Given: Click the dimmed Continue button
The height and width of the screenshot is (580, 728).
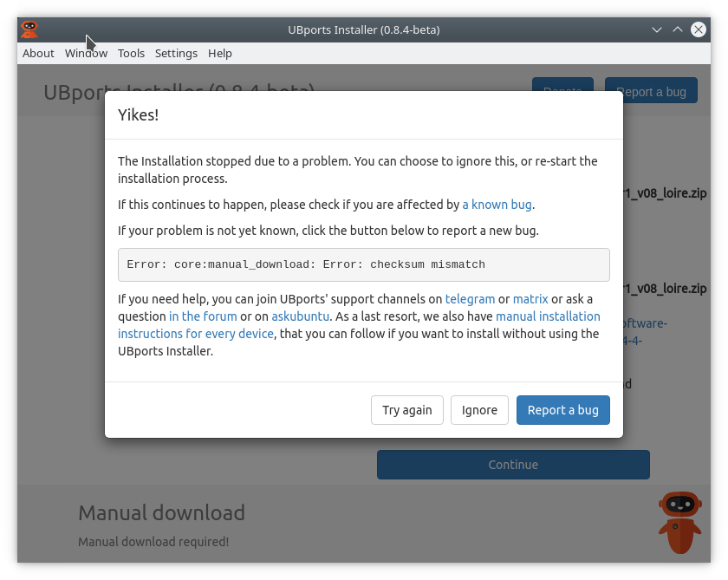Looking at the screenshot, I should (x=513, y=465).
